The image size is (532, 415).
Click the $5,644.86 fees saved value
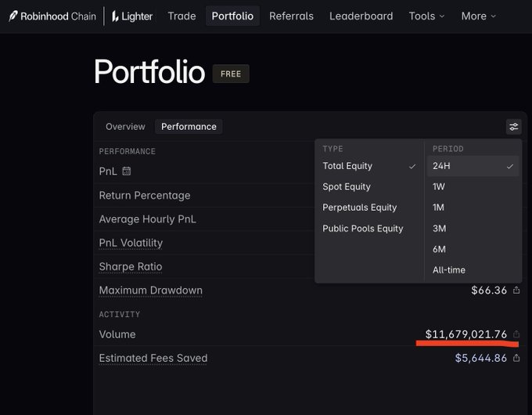click(x=481, y=358)
